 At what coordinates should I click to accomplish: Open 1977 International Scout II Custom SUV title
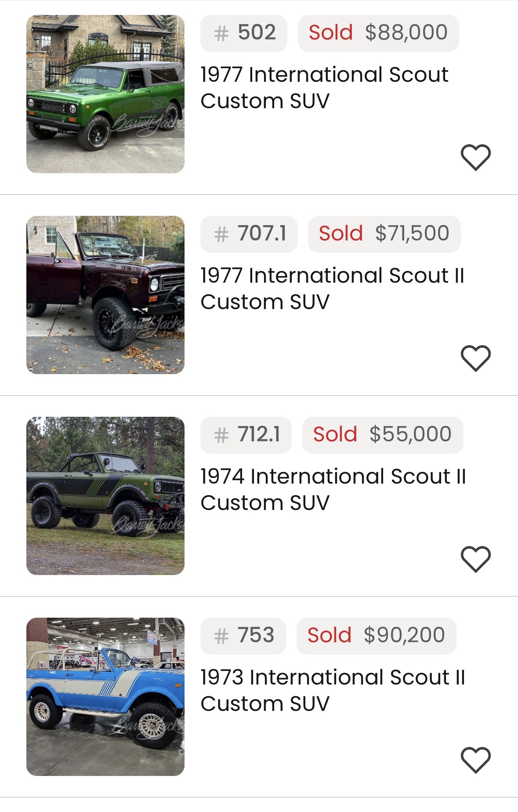pos(332,288)
